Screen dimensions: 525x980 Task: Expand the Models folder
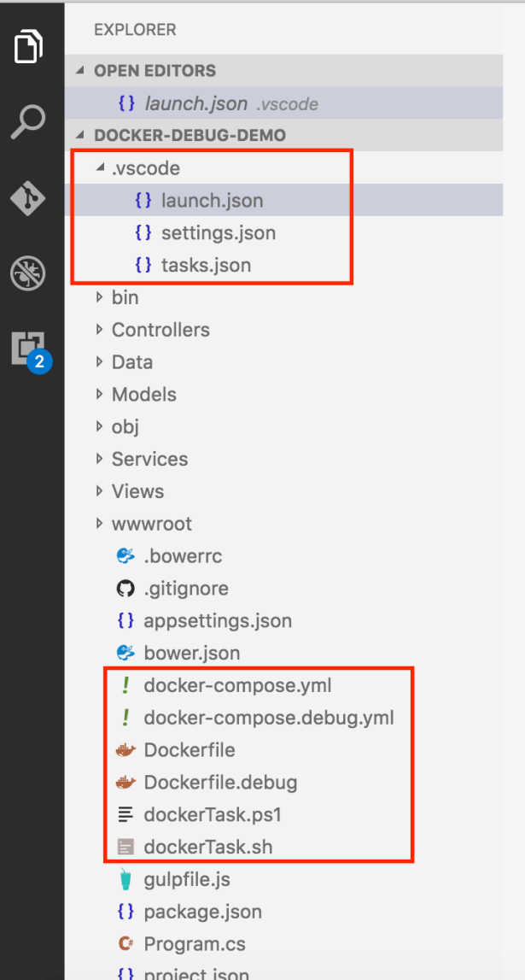click(101, 395)
